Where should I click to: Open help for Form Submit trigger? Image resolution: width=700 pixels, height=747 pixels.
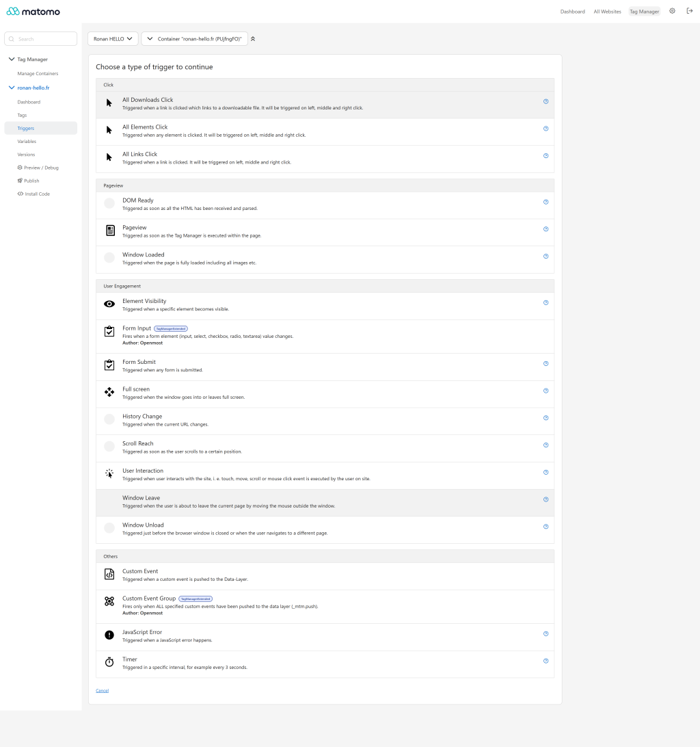[546, 363]
